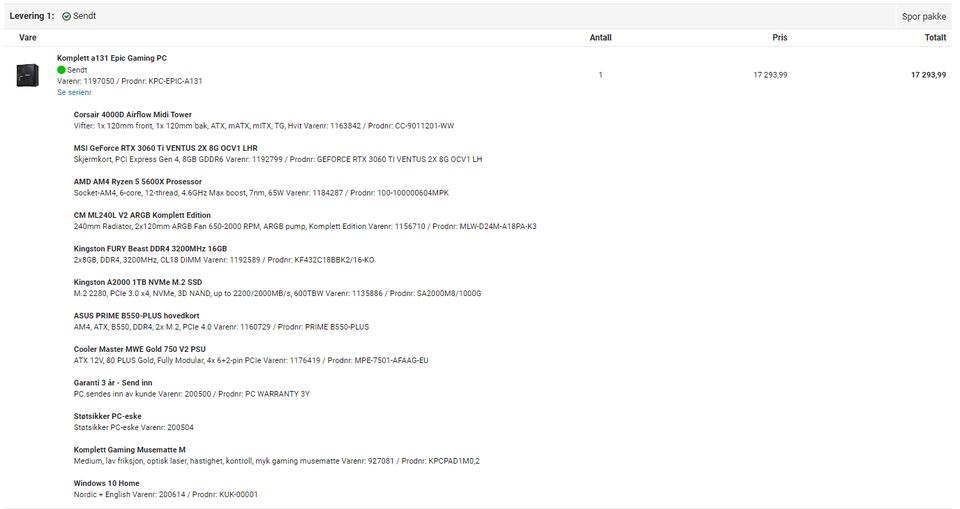Click the Spor pakke tracking button
This screenshot has width=960, height=509.
[x=923, y=17]
